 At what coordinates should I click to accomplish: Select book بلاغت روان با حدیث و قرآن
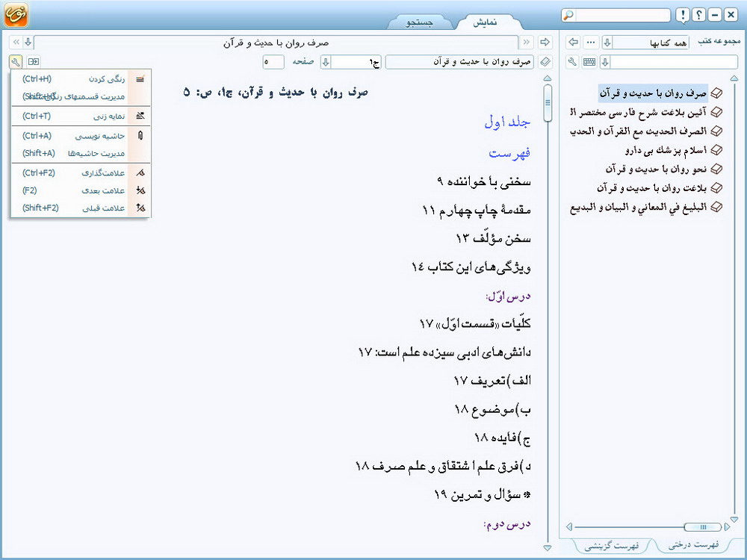(651, 189)
